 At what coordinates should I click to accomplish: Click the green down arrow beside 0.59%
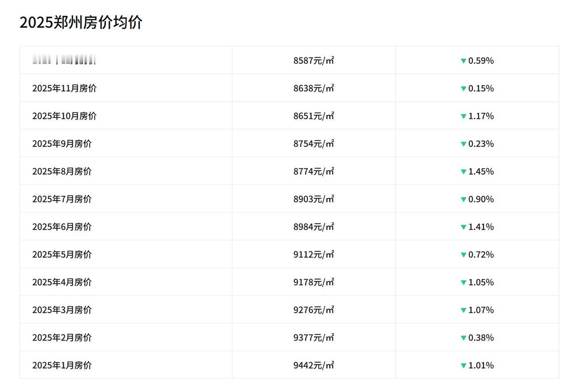463,61
